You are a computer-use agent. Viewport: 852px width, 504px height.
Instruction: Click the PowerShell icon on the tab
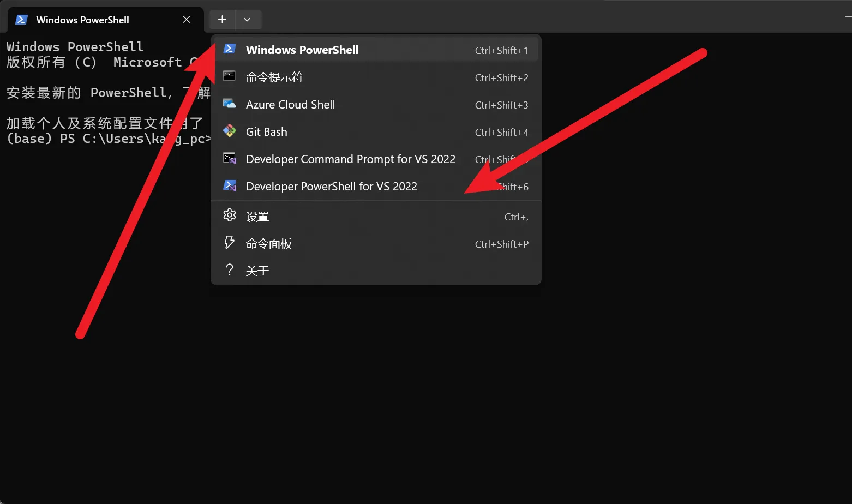(x=21, y=20)
